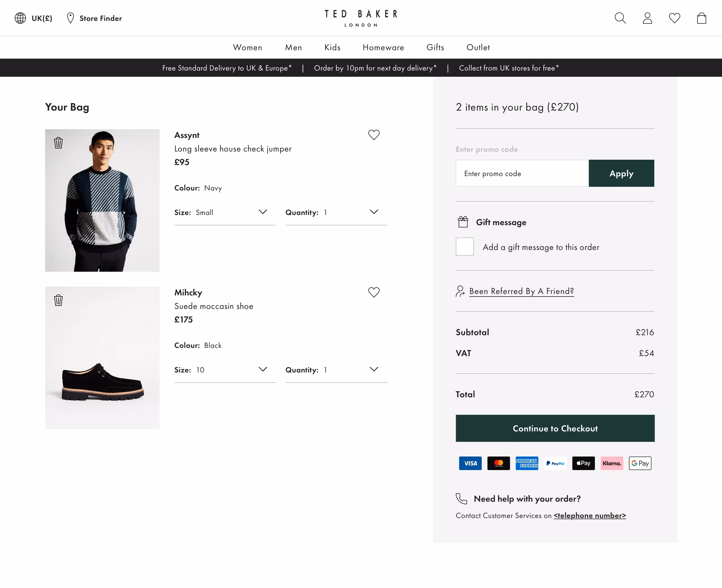The height and width of the screenshot is (588, 722).
Task: Select the PayPal payment icon
Action: click(x=555, y=463)
